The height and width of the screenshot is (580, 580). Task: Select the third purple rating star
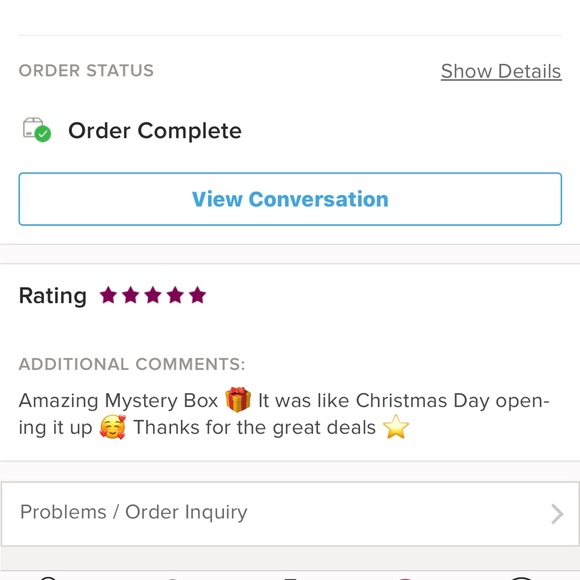pyautogui.click(x=153, y=295)
